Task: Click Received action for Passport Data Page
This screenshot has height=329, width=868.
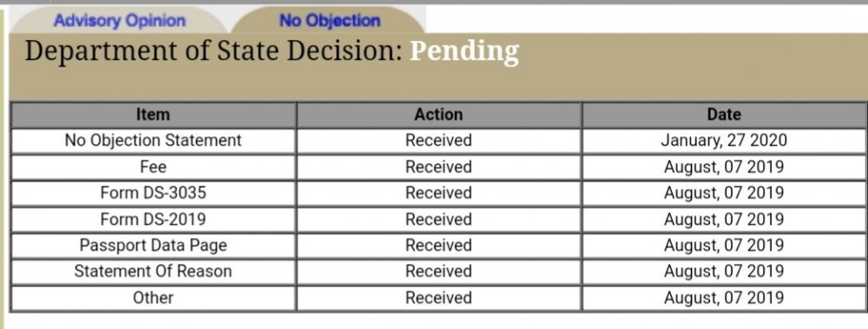Action: tap(438, 246)
